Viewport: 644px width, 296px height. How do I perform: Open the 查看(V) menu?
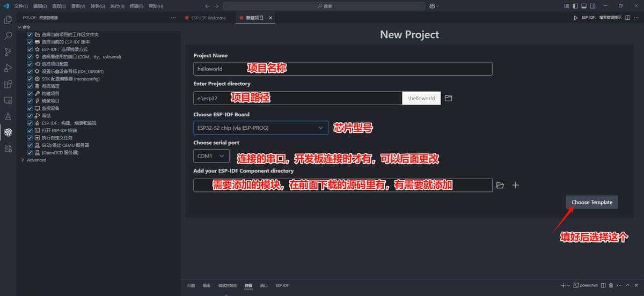(78, 6)
